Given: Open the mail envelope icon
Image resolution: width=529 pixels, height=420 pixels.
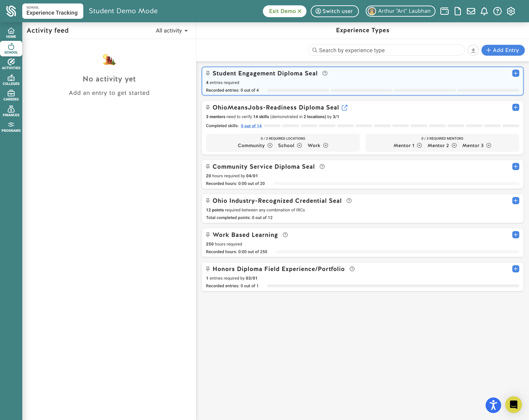Looking at the screenshot, I should pyautogui.click(x=471, y=11).
